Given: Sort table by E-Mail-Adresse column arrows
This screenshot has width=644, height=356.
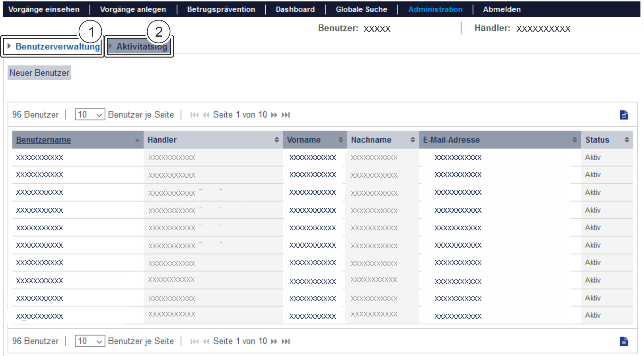Looking at the screenshot, I should coord(574,140).
